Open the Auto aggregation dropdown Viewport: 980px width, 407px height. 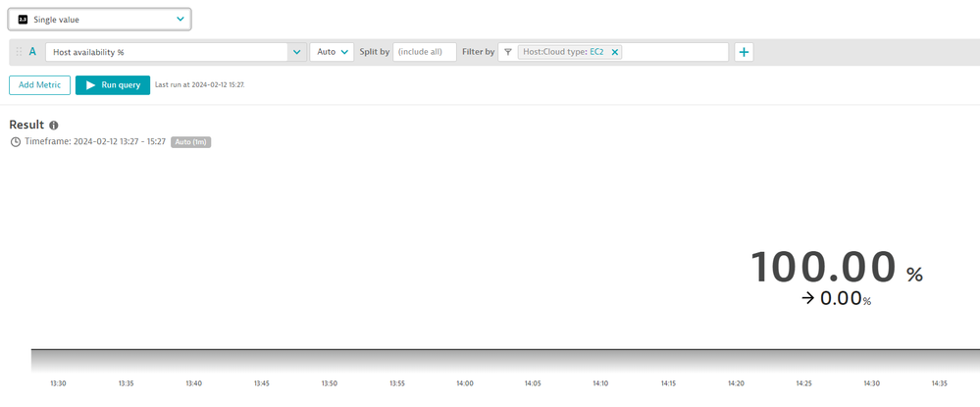click(332, 52)
